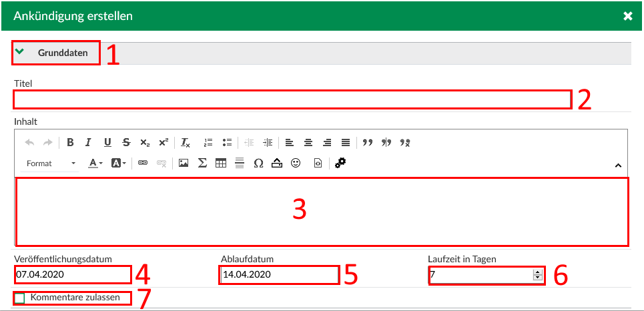Collapse the Grunddaten section
Image resolution: width=644 pixels, height=311 pixels.
(x=19, y=52)
